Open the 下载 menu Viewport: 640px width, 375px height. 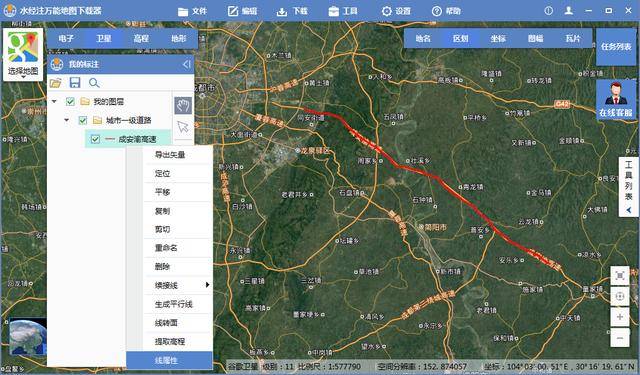(x=292, y=11)
